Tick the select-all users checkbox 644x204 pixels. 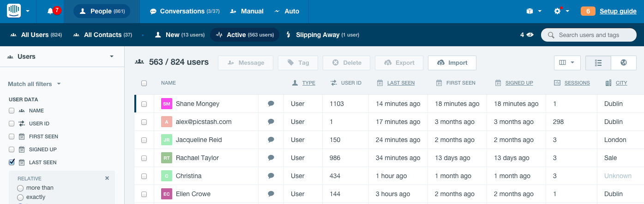click(x=144, y=83)
